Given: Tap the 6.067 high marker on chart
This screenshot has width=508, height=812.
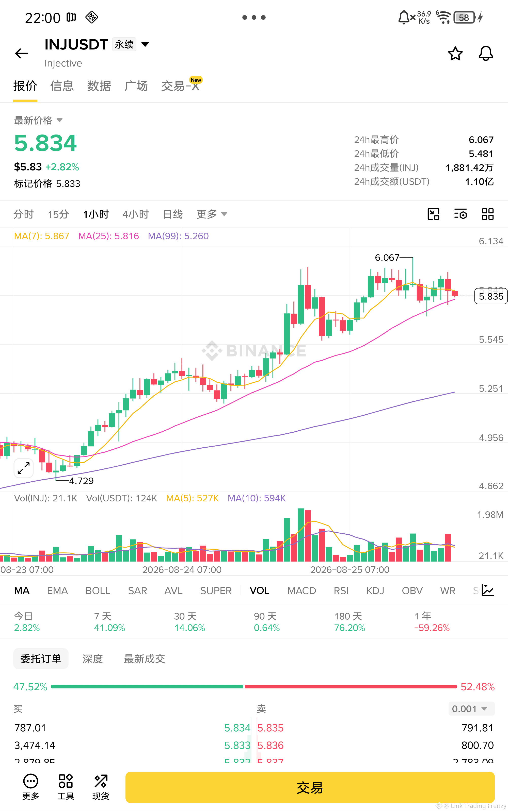Looking at the screenshot, I should (x=387, y=257).
